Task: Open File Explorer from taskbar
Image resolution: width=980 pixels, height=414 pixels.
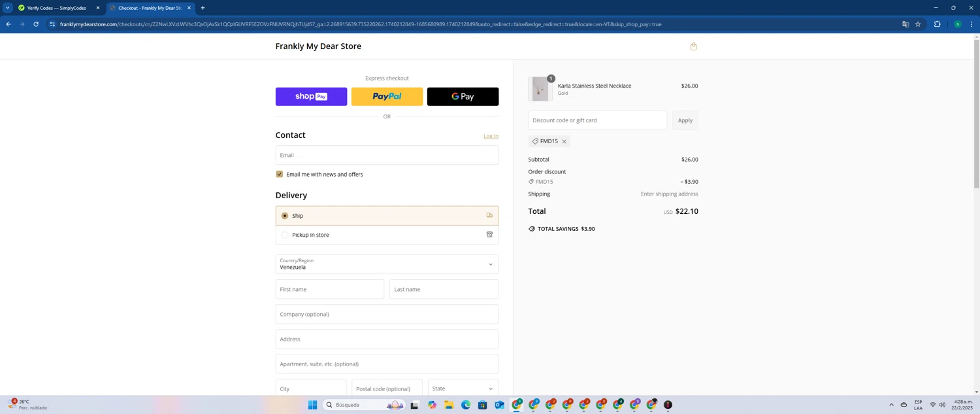Action: pos(449,405)
